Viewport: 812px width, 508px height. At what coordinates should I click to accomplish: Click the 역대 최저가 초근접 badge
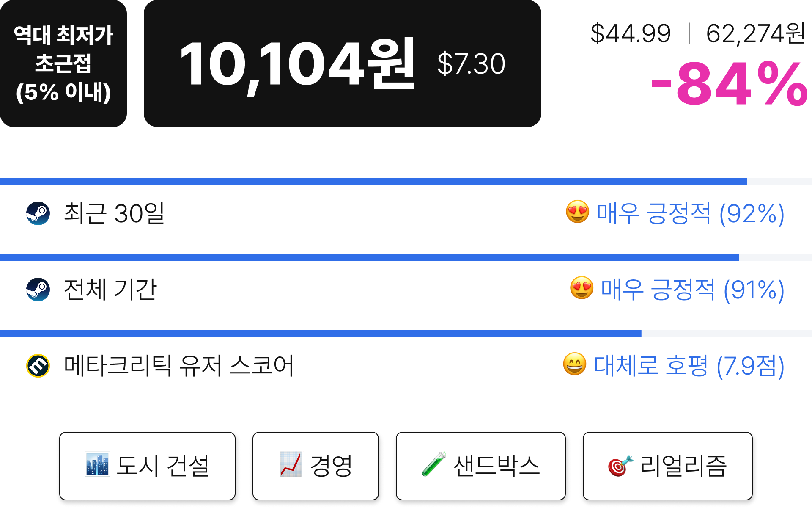click(63, 63)
